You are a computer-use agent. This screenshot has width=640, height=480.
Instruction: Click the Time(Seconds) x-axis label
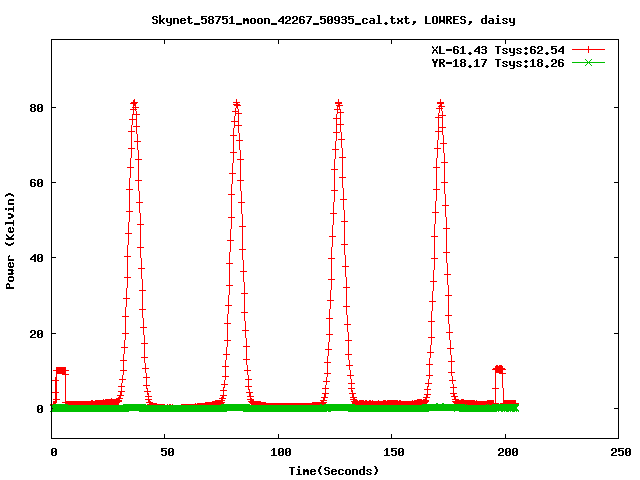click(x=333, y=471)
